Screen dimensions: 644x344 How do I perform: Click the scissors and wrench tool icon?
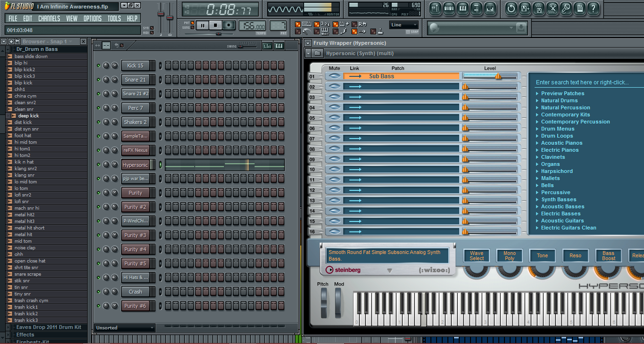[x=553, y=8]
